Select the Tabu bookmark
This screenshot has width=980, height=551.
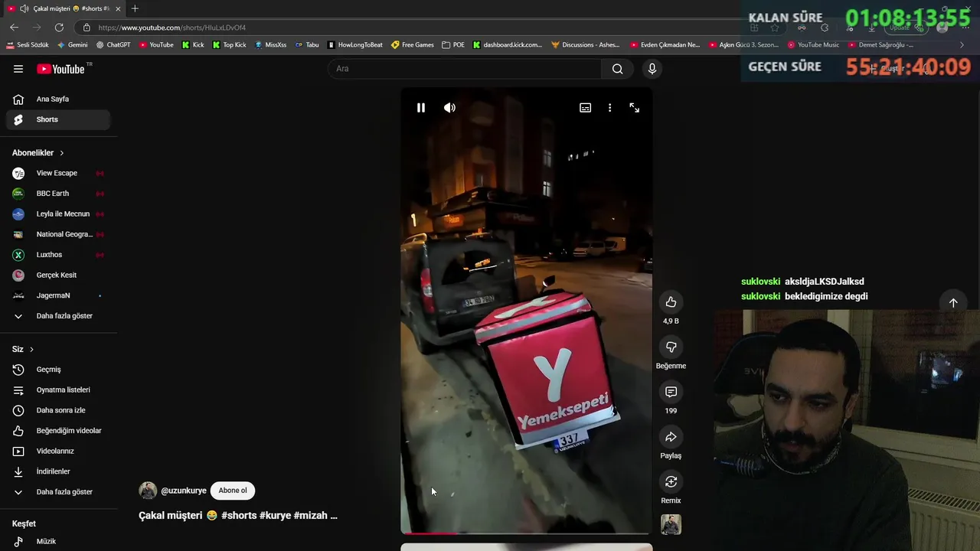pyautogui.click(x=307, y=45)
